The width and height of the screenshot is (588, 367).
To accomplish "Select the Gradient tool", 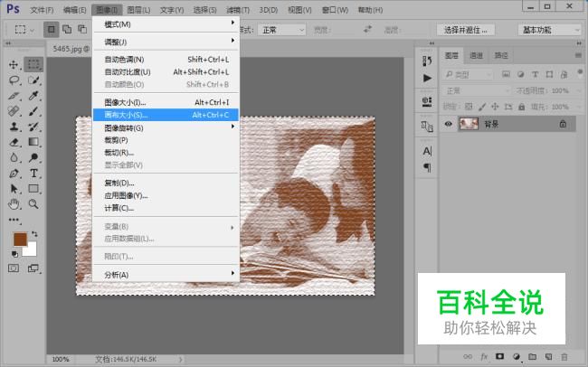I will 33,142.
